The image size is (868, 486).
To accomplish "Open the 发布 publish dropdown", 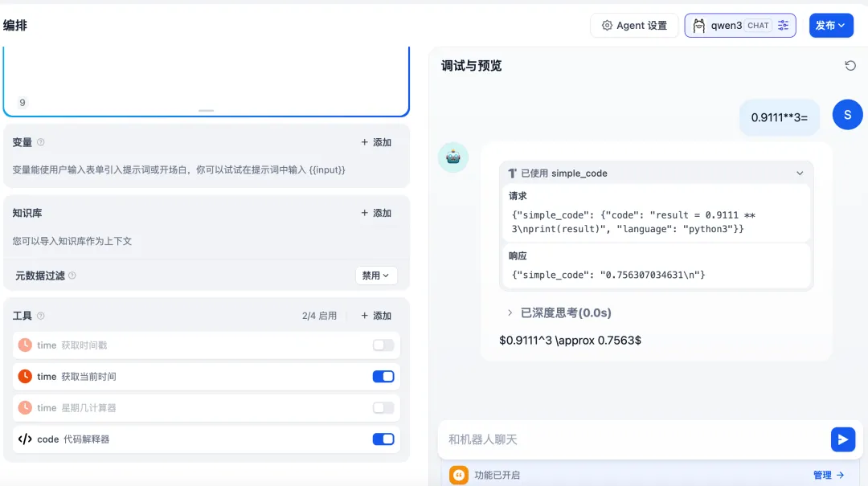I will point(831,25).
